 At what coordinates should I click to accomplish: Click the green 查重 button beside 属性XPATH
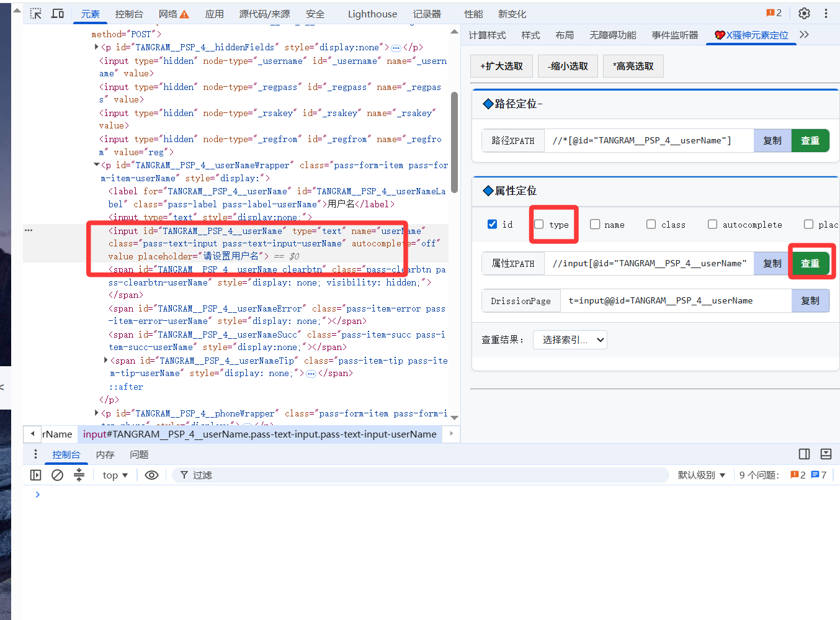pyautogui.click(x=810, y=263)
